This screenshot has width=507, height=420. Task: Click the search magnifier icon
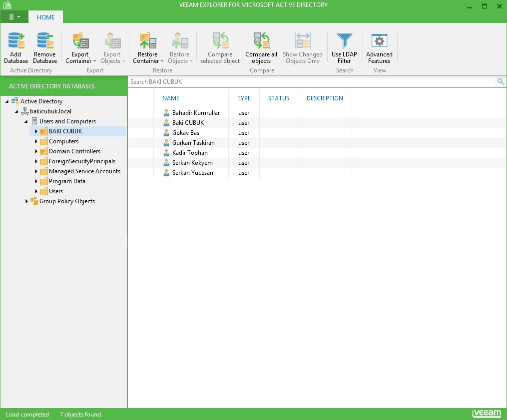(501, 82)
